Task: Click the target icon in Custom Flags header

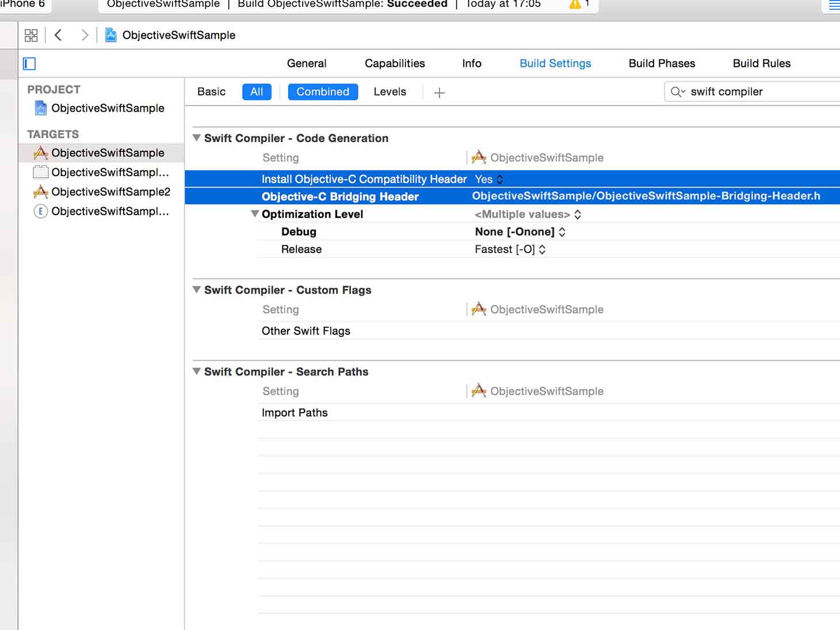Action: click(479, 309)
